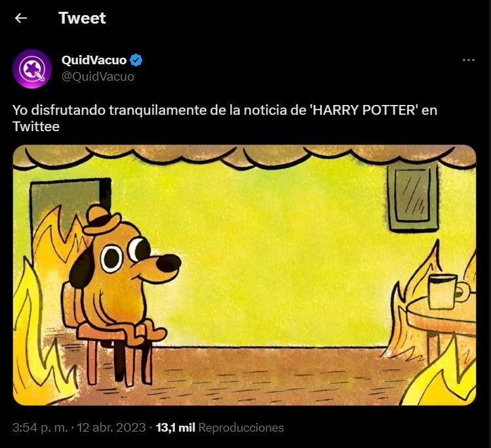Click the coffee mug in the image
The height and width of the screenshot is (448, 491).
(443, 291)
